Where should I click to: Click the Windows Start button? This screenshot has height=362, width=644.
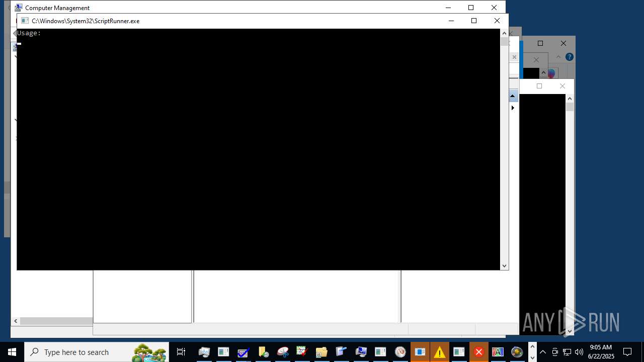pyautogui.click(x=12, y=352)
